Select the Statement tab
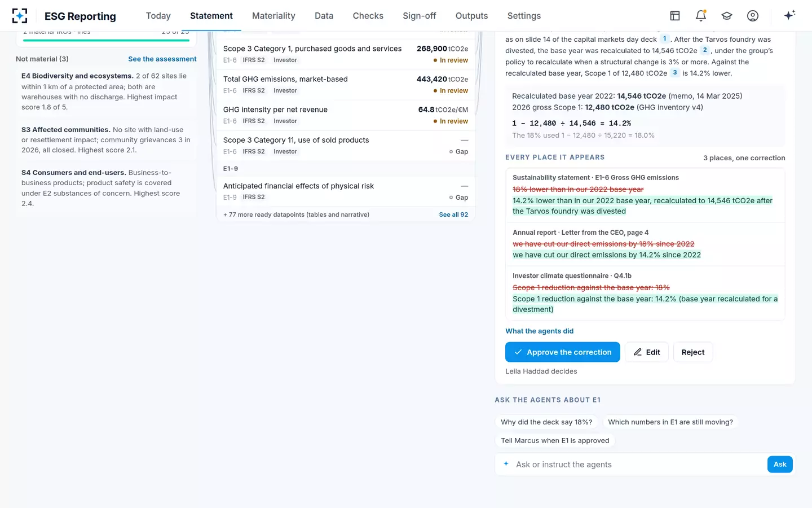Screen dimensions: 812x508 (211, 16)
